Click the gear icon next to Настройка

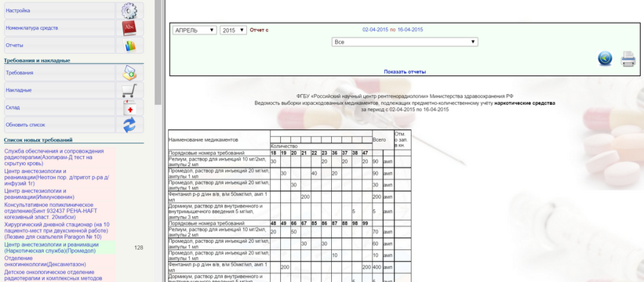(129, 11)
